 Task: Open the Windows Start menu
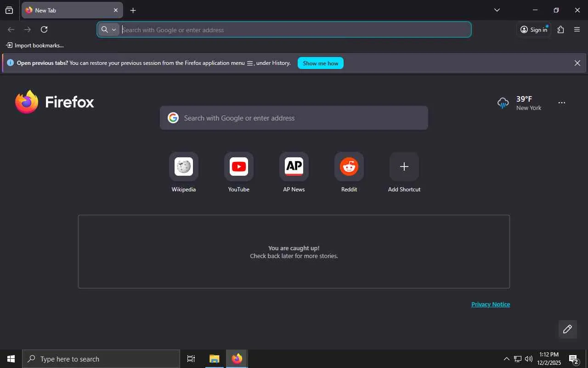click(11, 359)
